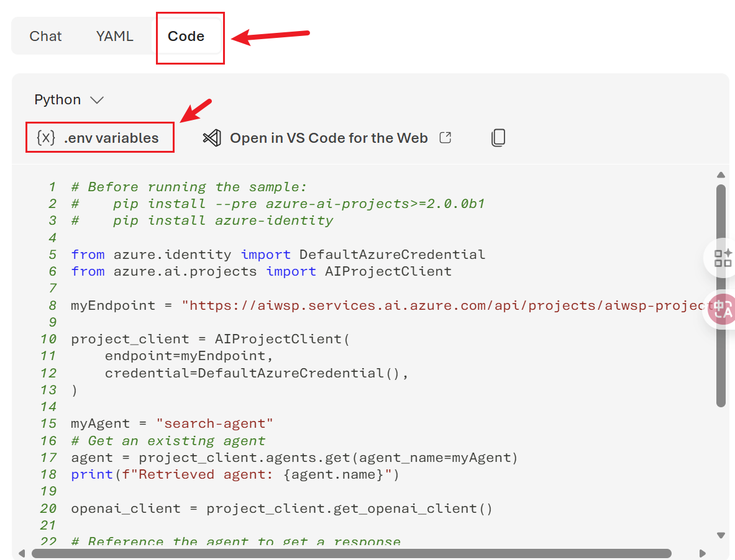The image size is (735, 560).
Task: Open the .env variables panel
Action: (99, 138)
